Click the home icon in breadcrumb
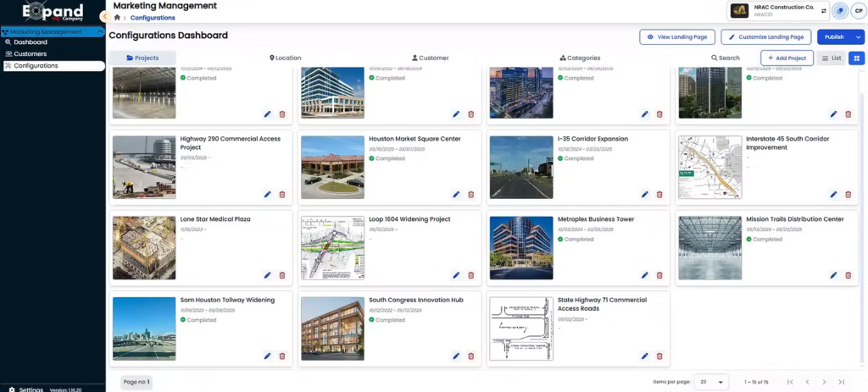868x392 pixels. coord(117,18)
